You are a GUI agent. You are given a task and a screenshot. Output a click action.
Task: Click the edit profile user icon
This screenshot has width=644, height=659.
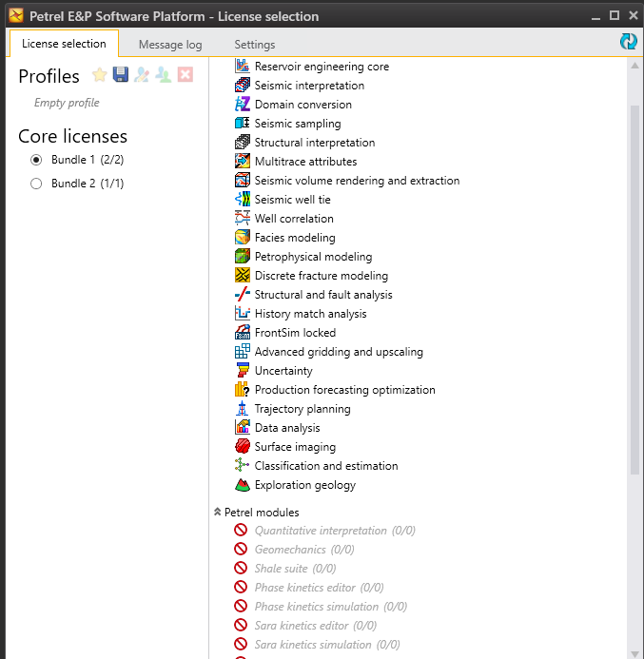coord(142,75)
